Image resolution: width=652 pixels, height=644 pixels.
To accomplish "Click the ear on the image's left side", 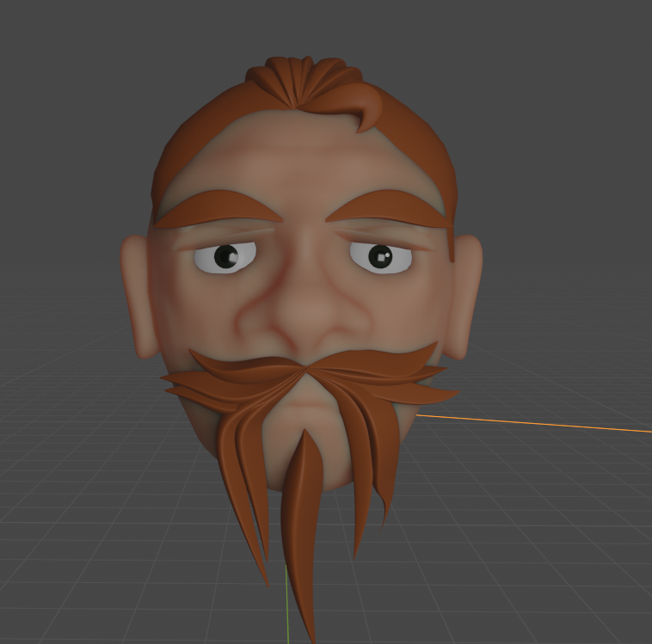I will pyautogui.click(x=138, y=296).
